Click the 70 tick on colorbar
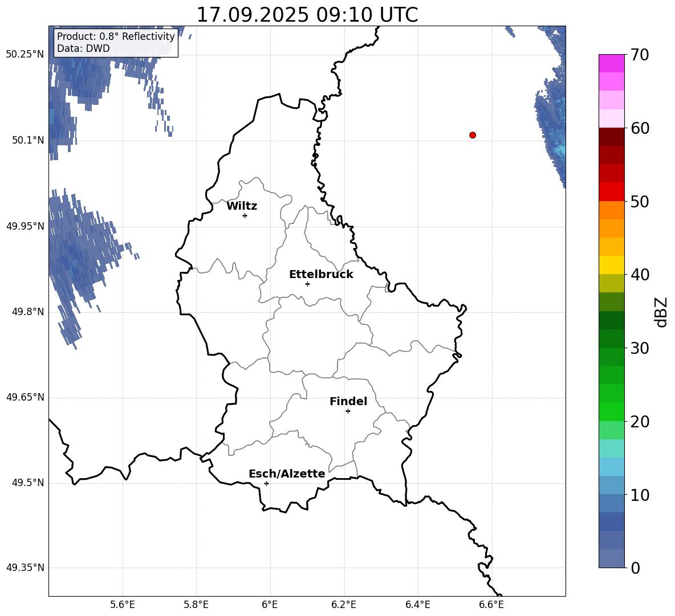The height and width of the screenshot is (616, 675). click(x=640, y=55)
